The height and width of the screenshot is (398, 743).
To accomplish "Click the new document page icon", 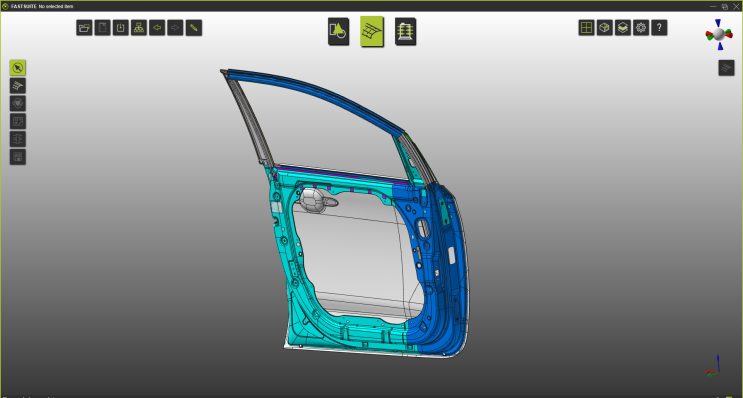I will (102, 28).
